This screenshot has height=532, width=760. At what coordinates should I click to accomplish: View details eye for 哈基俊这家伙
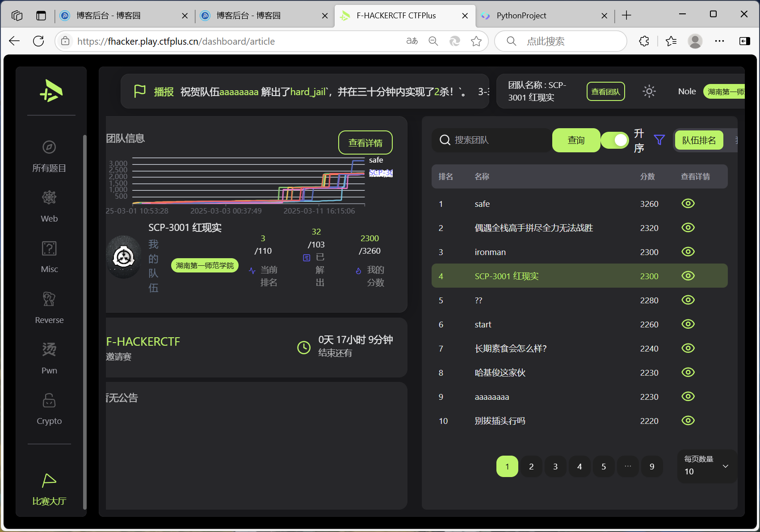point(688,373)
